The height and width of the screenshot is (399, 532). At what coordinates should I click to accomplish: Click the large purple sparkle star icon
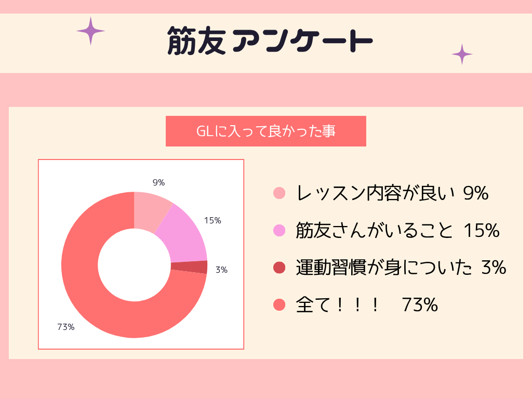(90, 31)
